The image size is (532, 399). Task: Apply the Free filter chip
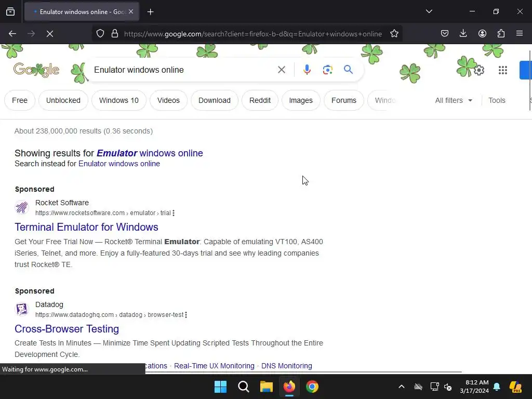20,100
